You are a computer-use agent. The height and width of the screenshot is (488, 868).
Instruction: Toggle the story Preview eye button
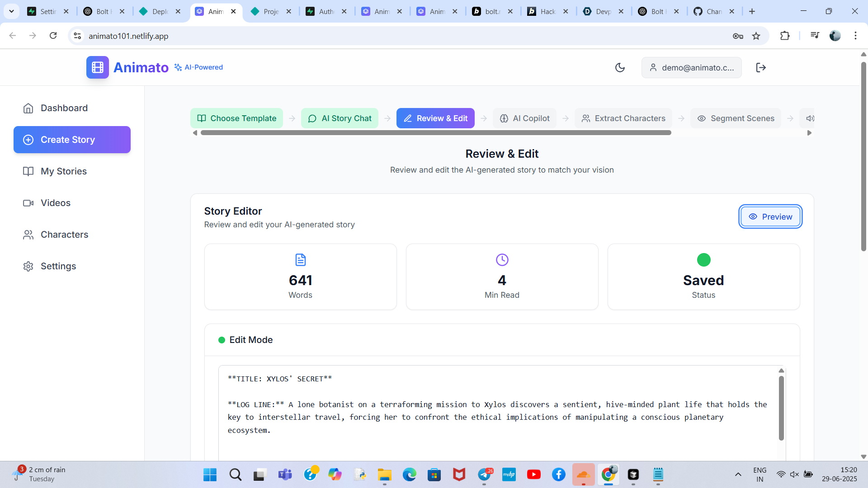point(770,217)
